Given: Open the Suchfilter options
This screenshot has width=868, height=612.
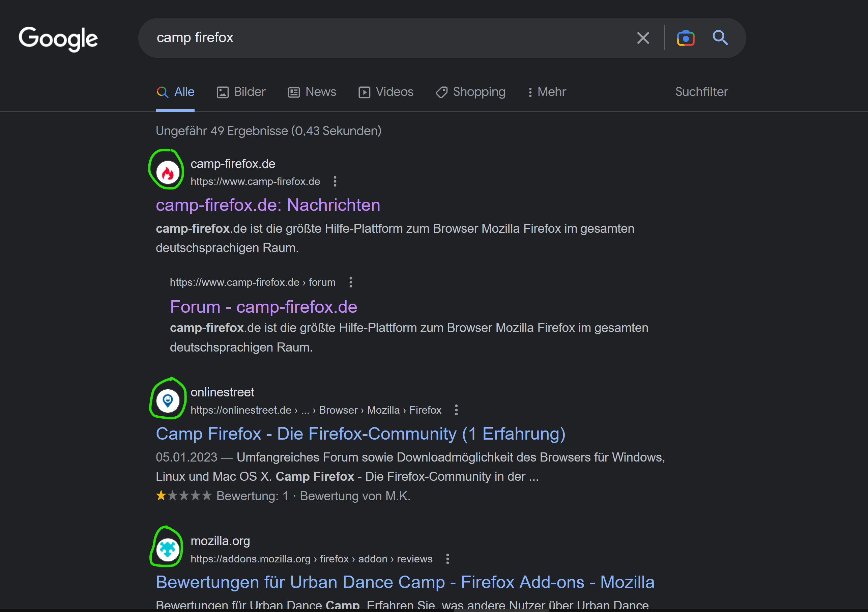Looking at the screenshot, I should (x=701, y=92).
